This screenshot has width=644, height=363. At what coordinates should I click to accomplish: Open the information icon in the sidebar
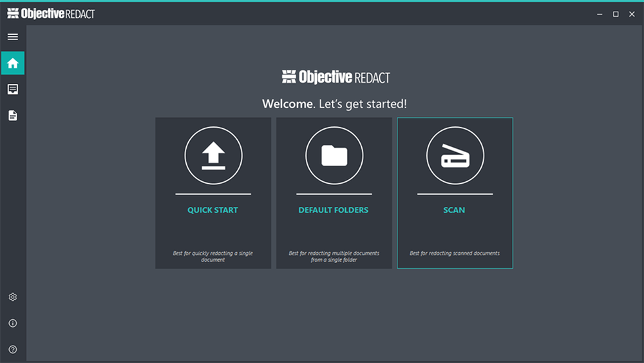(13, 323)
